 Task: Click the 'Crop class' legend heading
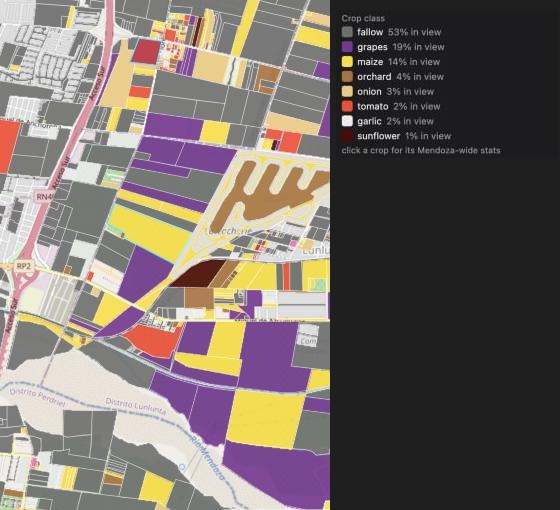[363, 18]
